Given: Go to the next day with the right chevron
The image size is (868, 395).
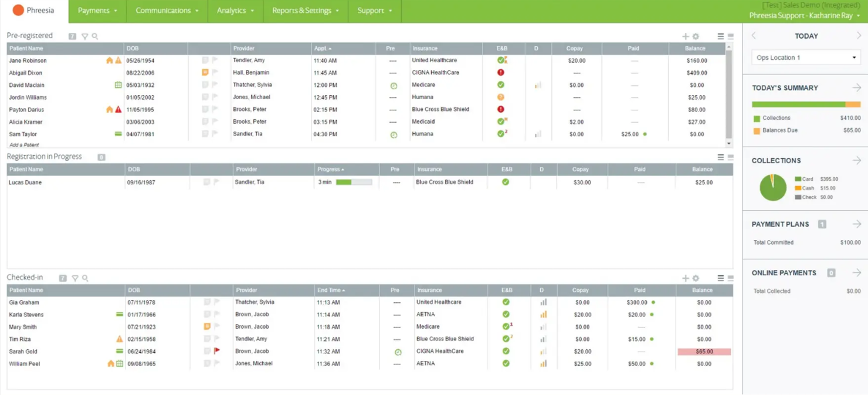Looking at the screenshot, I should [859, 36].
